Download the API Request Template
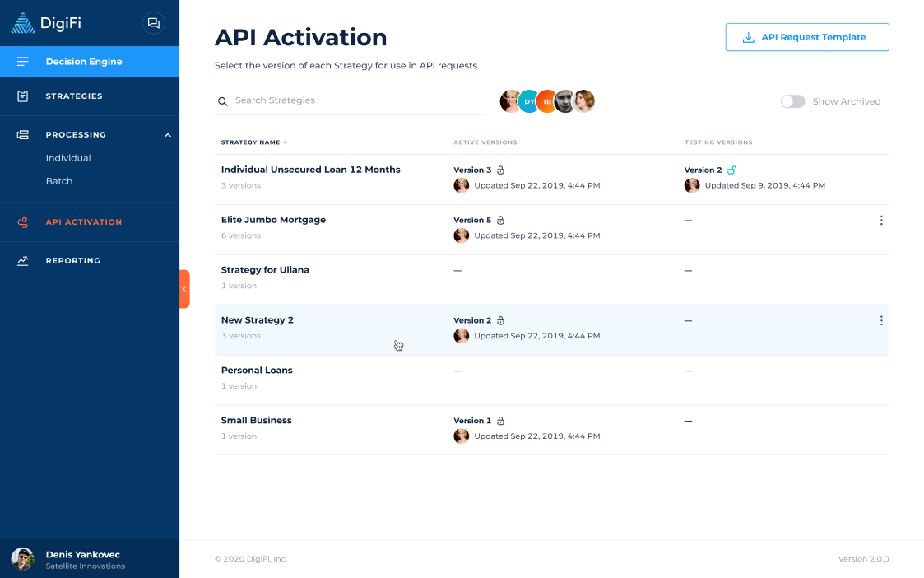Viewport: 924px width, 578px height. [806, 37]
